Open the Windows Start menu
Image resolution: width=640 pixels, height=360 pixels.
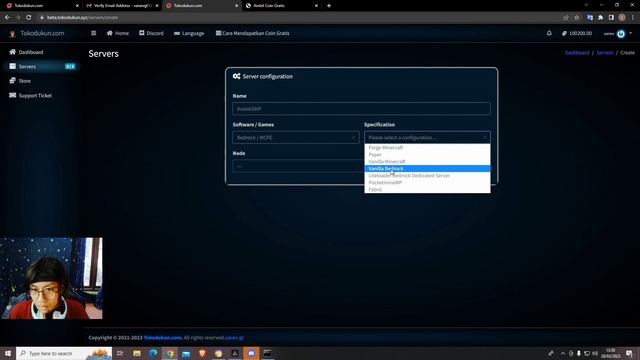click(8, 353)
